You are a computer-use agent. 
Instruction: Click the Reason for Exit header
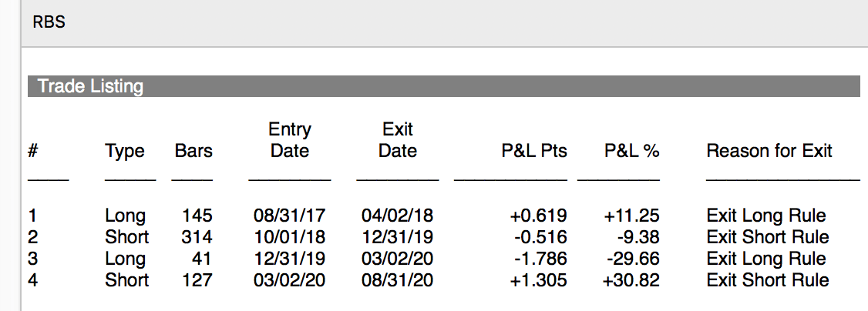pos(769,151)
